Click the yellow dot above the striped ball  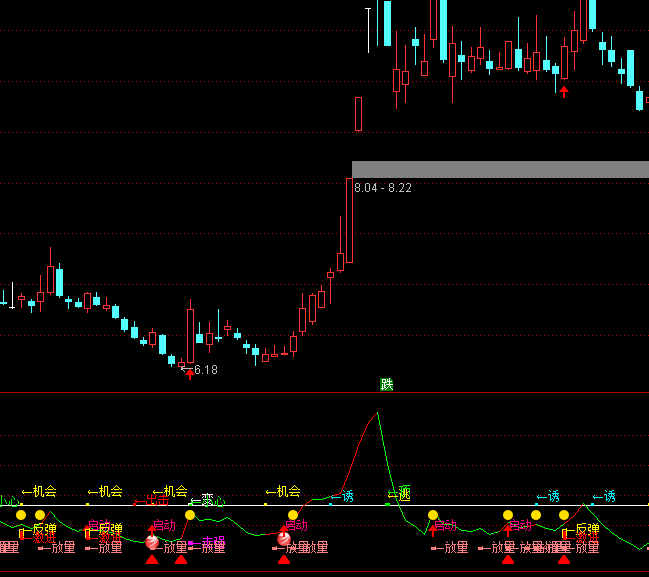(293, 514)
